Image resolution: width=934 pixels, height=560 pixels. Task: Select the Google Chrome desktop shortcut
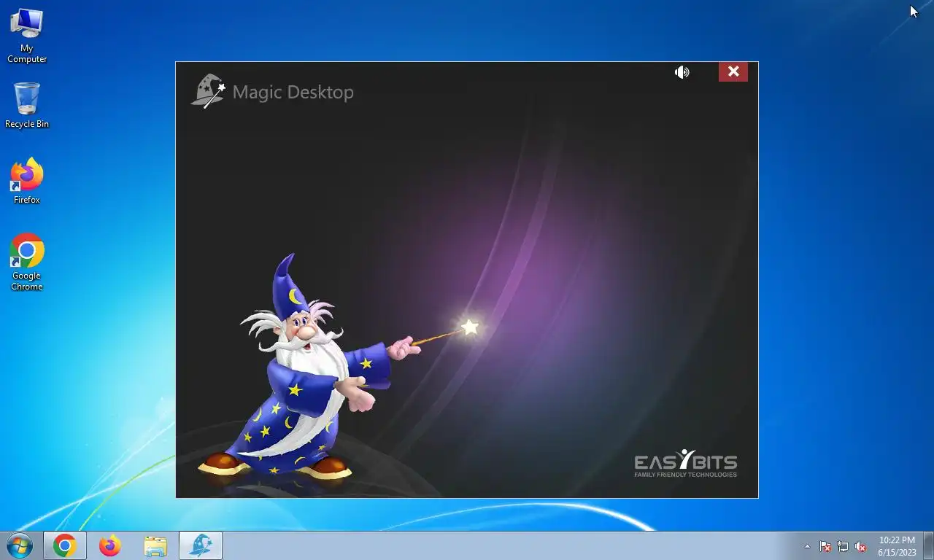[x=27, y=262]
